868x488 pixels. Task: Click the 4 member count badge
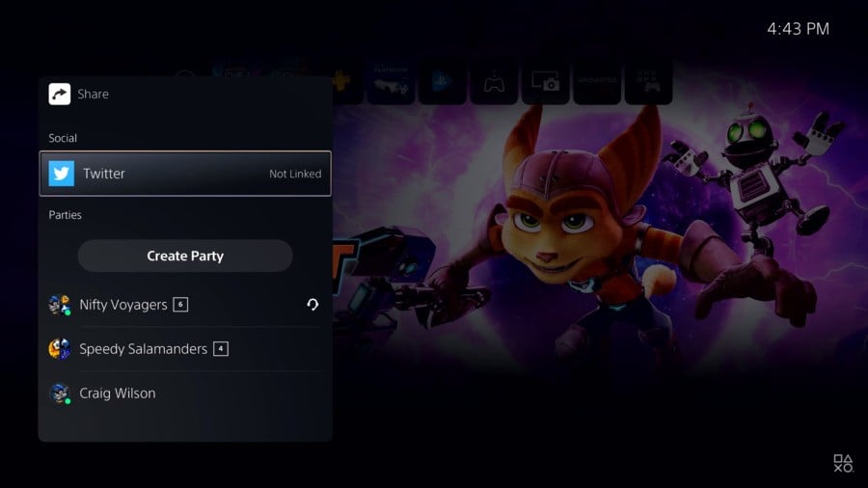point(221,348)
